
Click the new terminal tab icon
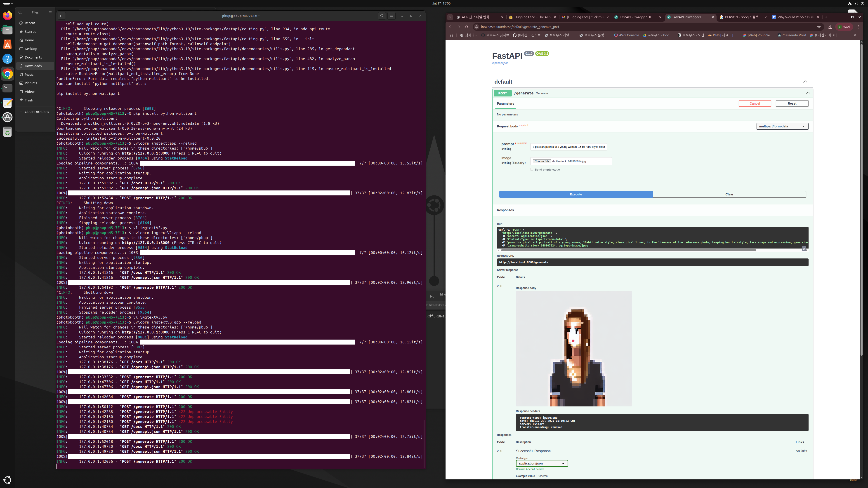(62, 16)
